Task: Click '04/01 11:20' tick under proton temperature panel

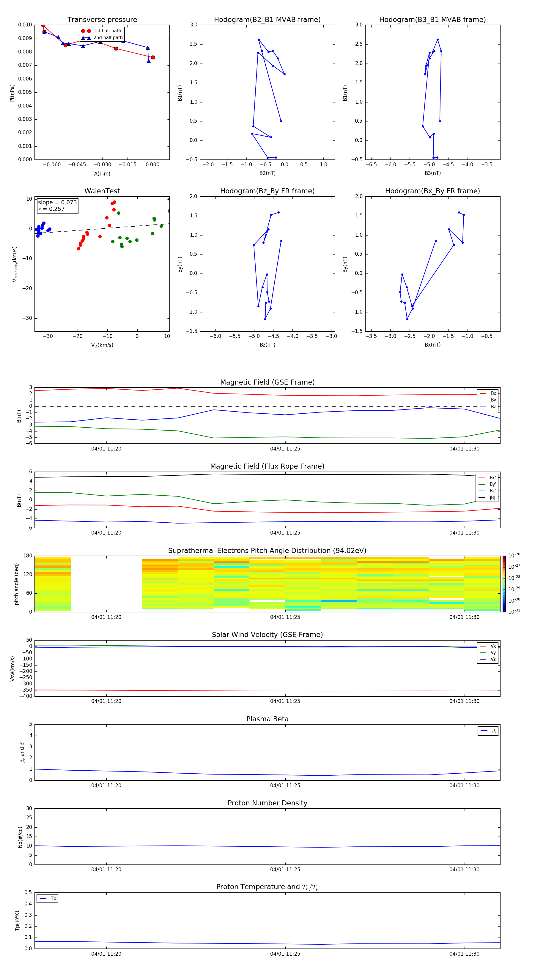Action: (x=106, y=954)
